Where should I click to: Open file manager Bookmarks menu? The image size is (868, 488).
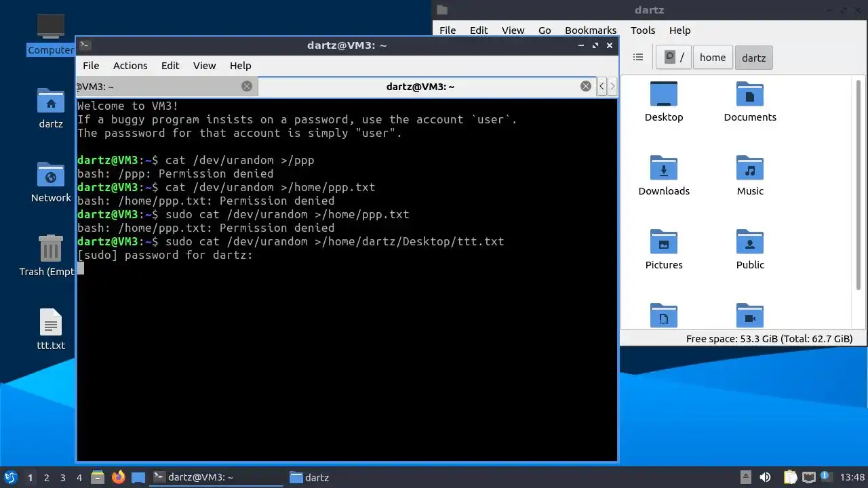591,30
